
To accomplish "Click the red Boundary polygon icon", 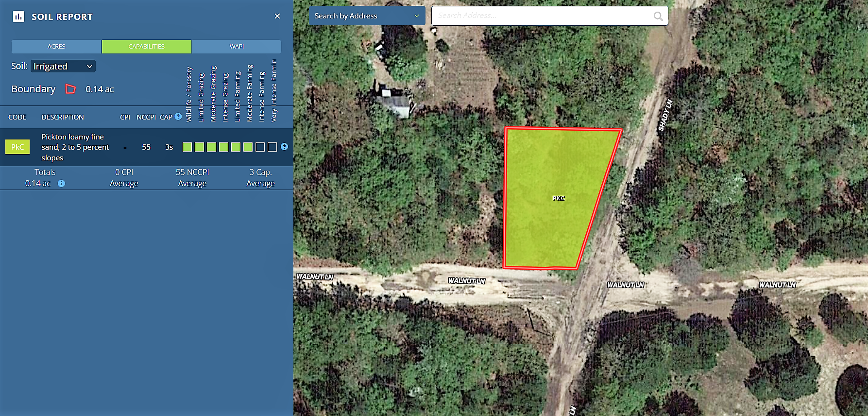I will (x=70, y=89).
